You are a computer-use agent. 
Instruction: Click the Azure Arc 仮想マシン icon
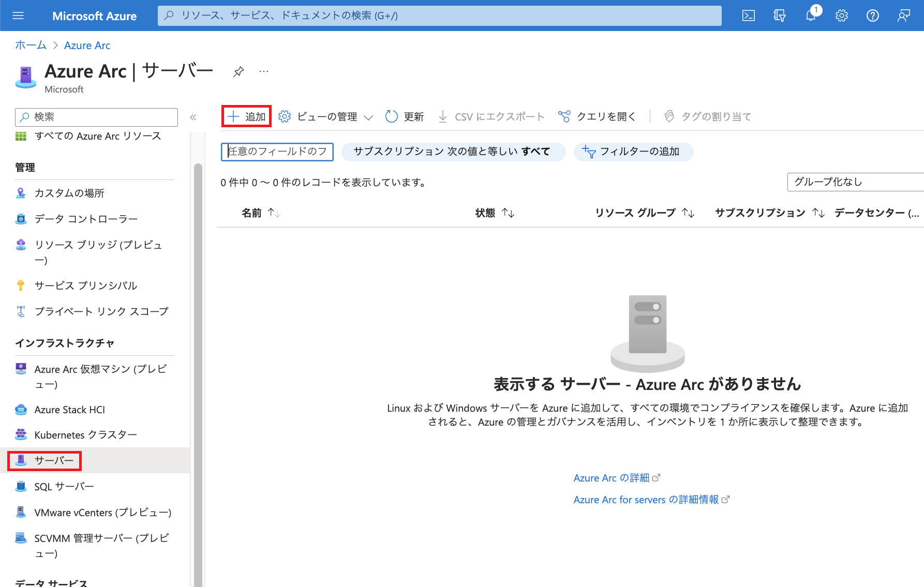[x=21, y=369]
